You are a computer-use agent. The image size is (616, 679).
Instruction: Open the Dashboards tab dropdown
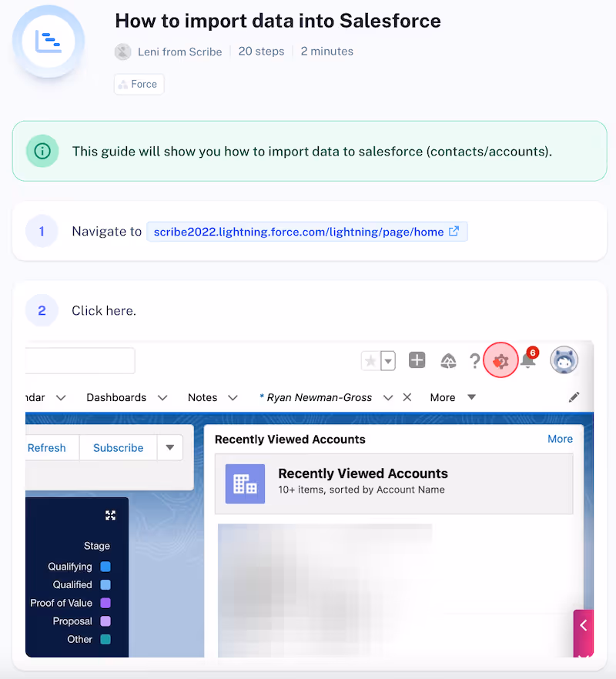click(162, 397)
